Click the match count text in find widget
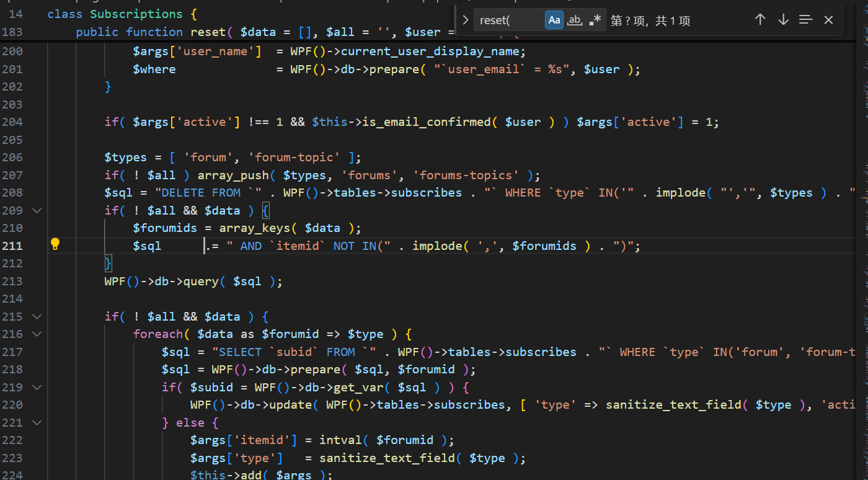Screen dimensions: 868x480 click(x=650, y=20)
